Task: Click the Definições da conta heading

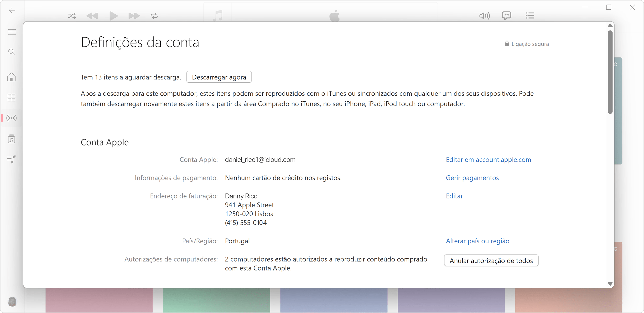Action: tap(140, 42)
